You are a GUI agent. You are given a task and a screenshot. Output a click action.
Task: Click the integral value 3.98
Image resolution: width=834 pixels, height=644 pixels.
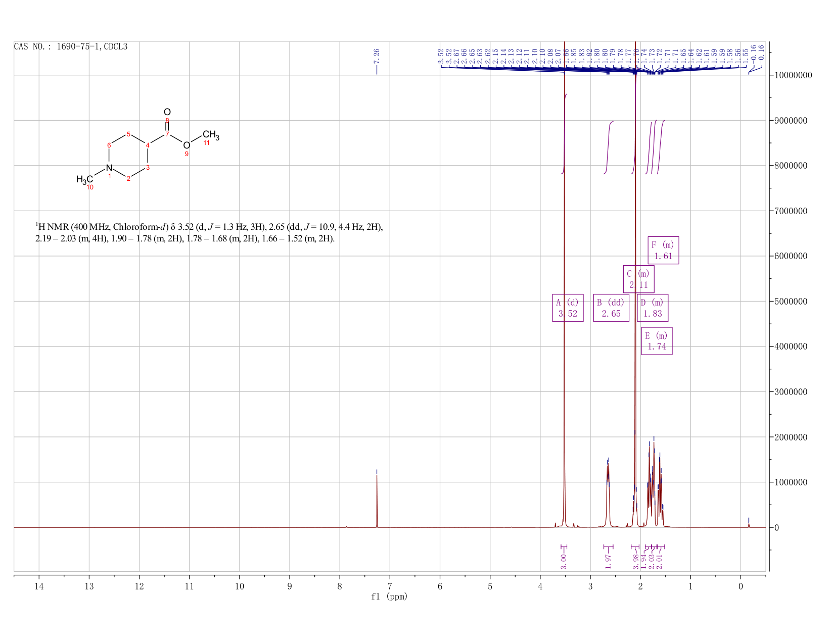[x=636, y=561]
